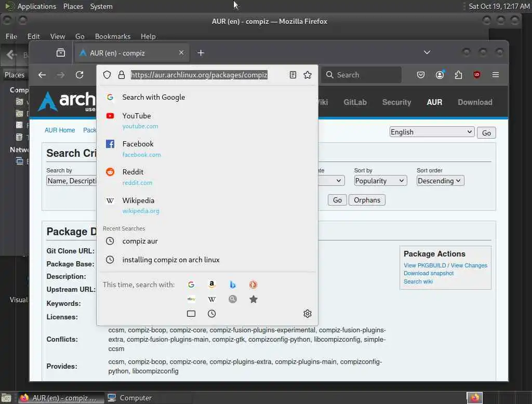The width and height of the screenshot is (532, 404).
Task: Open the View menu
Action: click(x=58, y=36)
